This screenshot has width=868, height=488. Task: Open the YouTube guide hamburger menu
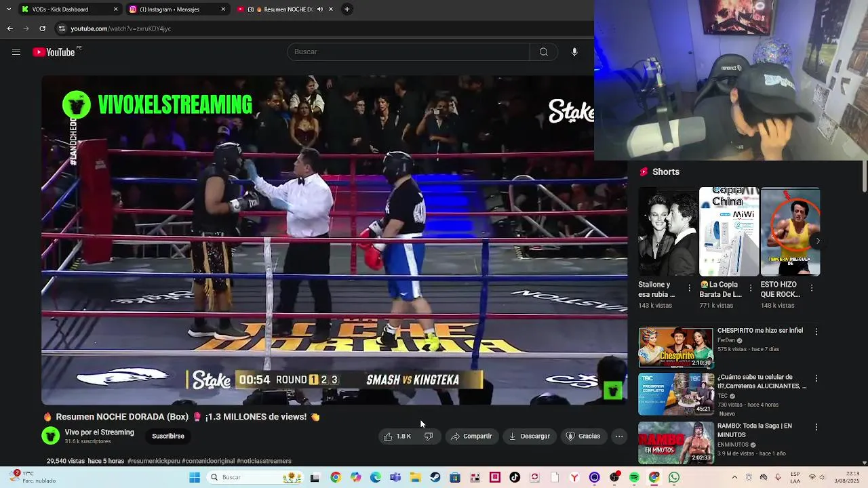pos(16,52)
